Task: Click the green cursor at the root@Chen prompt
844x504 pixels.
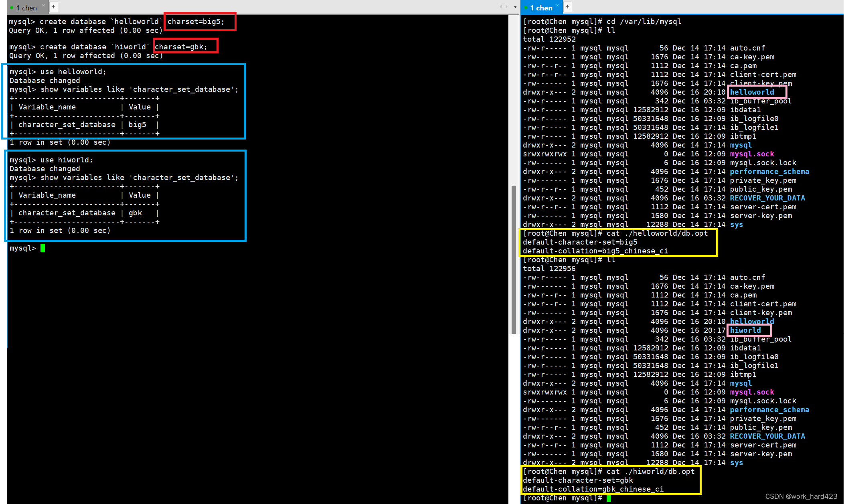Action: [609, 498]
